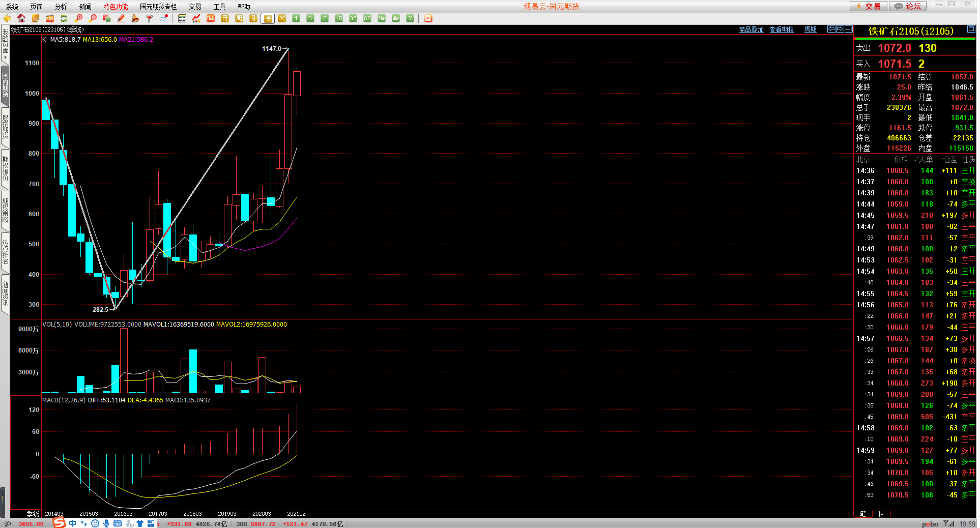Click the 交易 button at top right
This screenshot has height=528, width=980.
[869, 6]
